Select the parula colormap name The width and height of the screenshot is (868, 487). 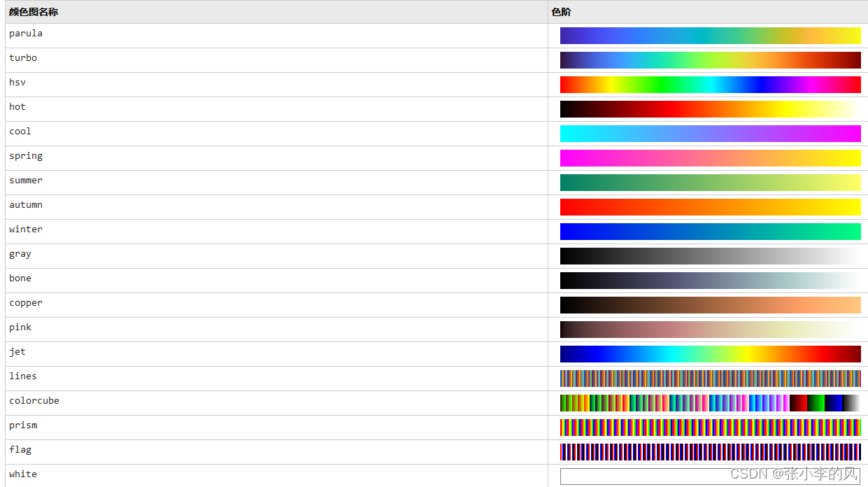tap(25, 33)
